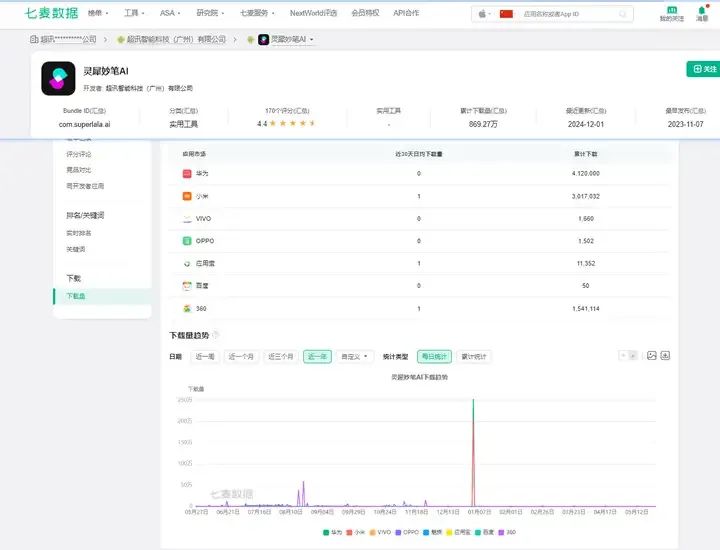Select the 近一周 date range
The height and width of the screenshot is (550, 720).
coord(205,356)
